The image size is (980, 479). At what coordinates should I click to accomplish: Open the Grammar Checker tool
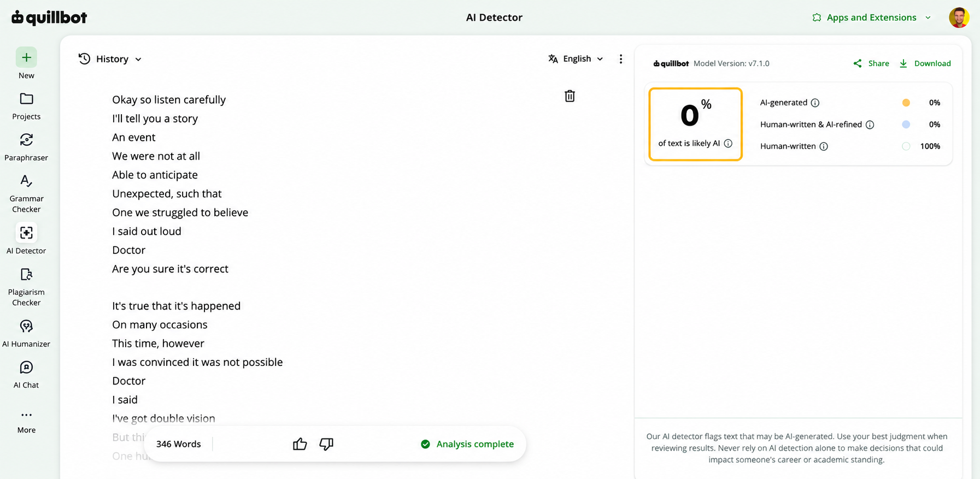point(26,193)
